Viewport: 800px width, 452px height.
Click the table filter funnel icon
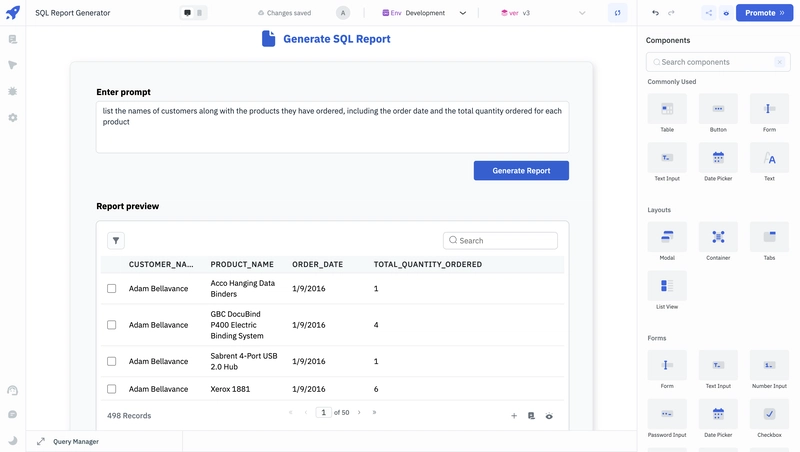click(x=116, y=241)
